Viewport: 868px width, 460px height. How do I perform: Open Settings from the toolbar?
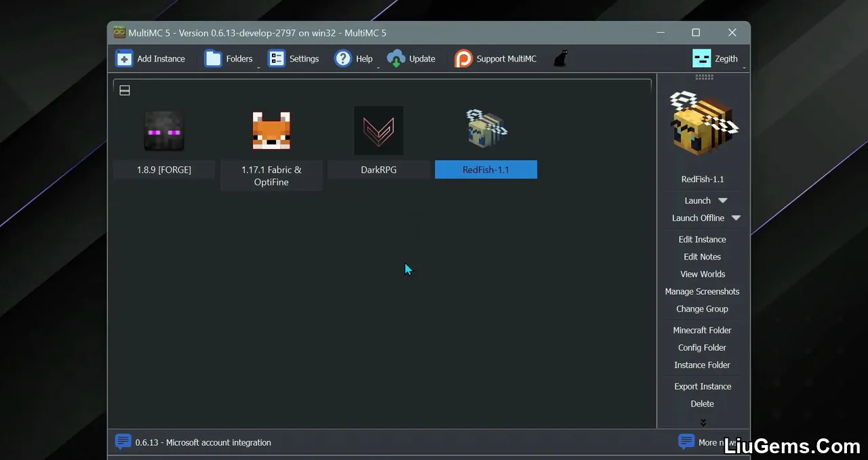click(x=293, y=59)
